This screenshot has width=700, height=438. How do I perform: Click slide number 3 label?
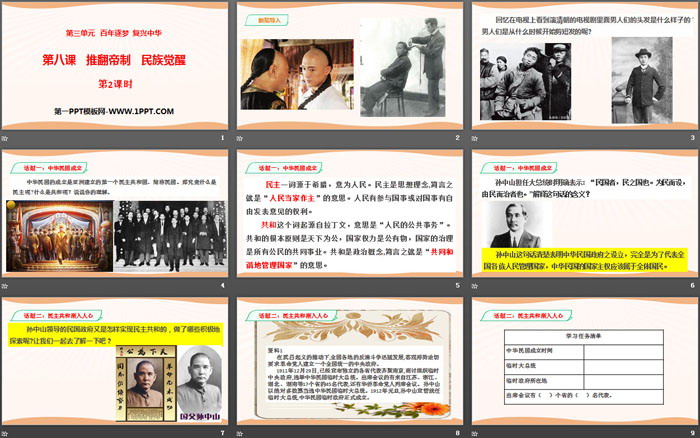tap(692, 138)
